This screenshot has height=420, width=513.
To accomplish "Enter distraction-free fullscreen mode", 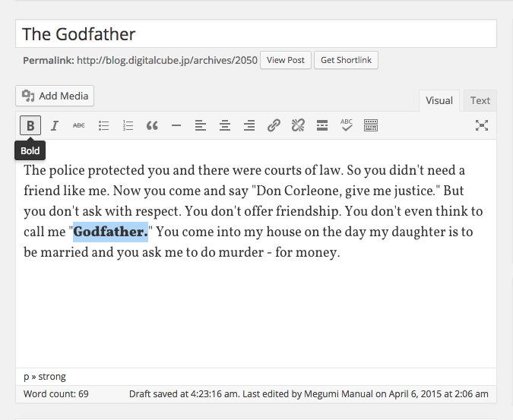I will point(481,126).
